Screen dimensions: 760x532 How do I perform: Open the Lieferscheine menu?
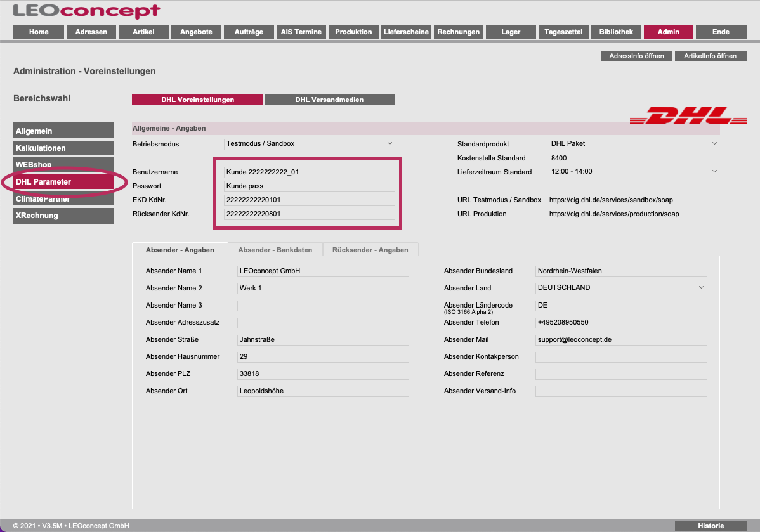pos(406,32)
